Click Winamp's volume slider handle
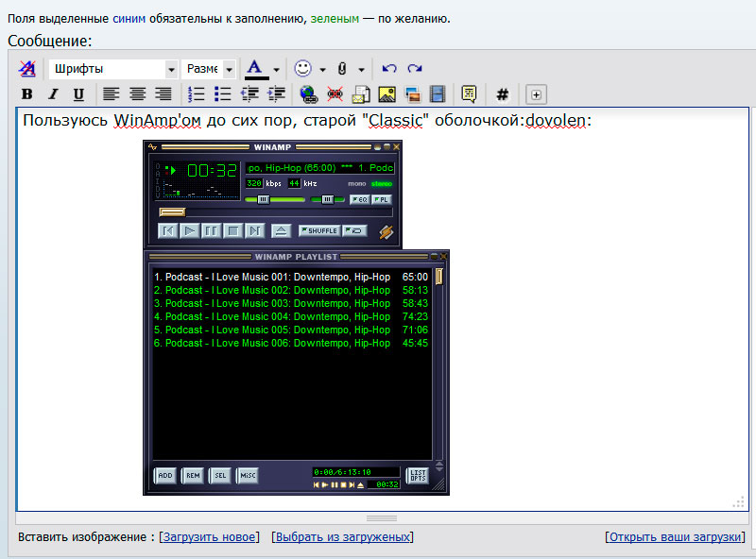 click(x=264, y=199)
